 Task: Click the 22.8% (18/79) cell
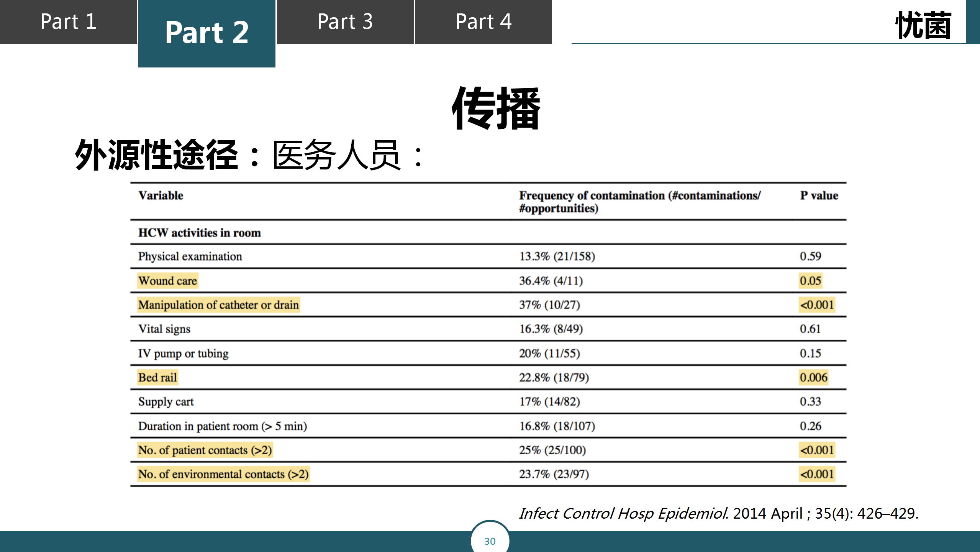click(554, 378)
